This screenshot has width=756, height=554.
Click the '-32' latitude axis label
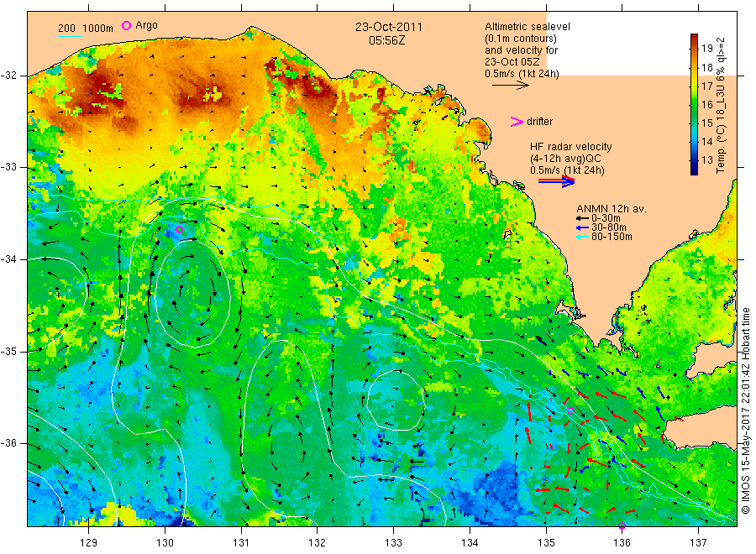click(8, 76)
